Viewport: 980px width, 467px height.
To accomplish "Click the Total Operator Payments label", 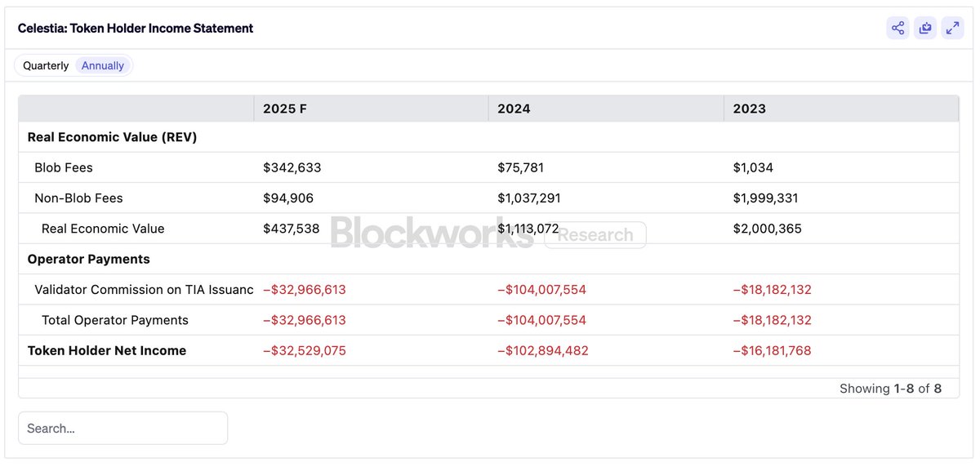I will [115, 320].
